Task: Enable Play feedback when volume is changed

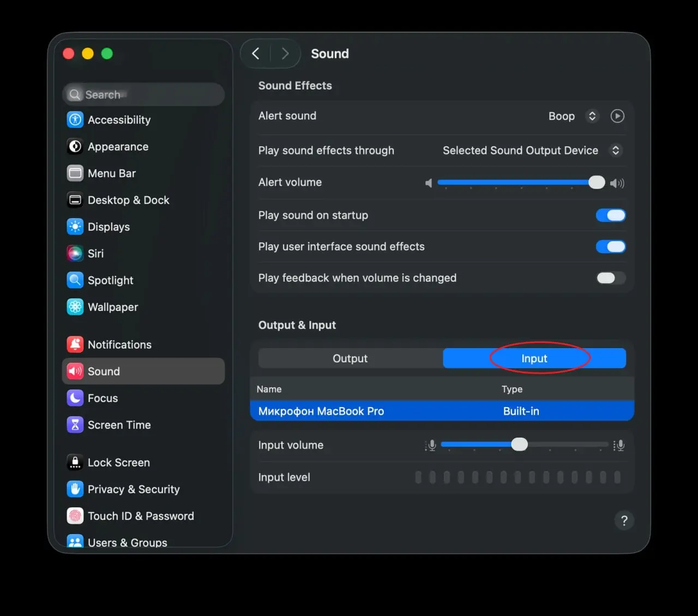Action: point(611,278)
